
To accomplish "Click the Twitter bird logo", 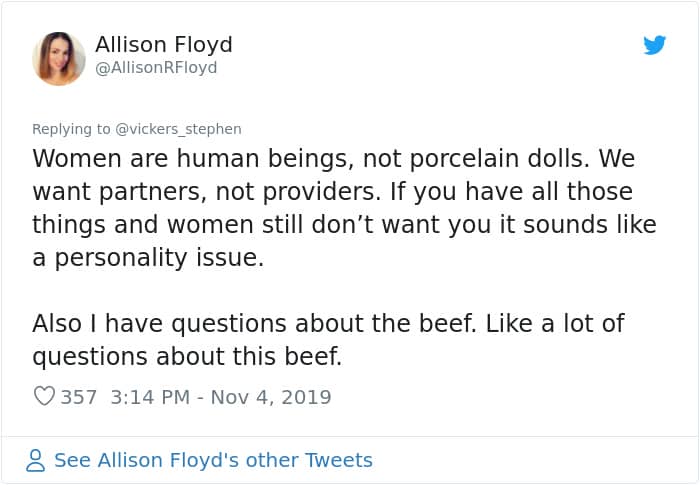I will [655, 45].
